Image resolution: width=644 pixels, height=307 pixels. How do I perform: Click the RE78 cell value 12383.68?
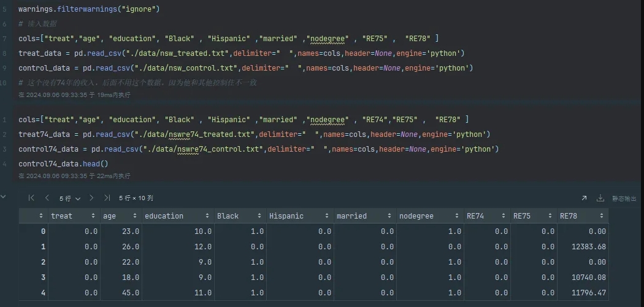pyautogui.click(x=589, y=247)
